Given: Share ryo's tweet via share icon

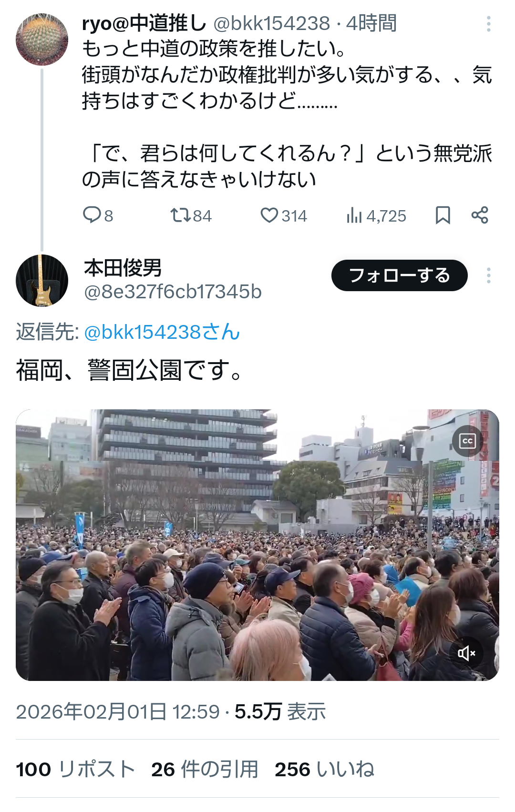Looking at the screenshot, I should click(x=480, y=215).
